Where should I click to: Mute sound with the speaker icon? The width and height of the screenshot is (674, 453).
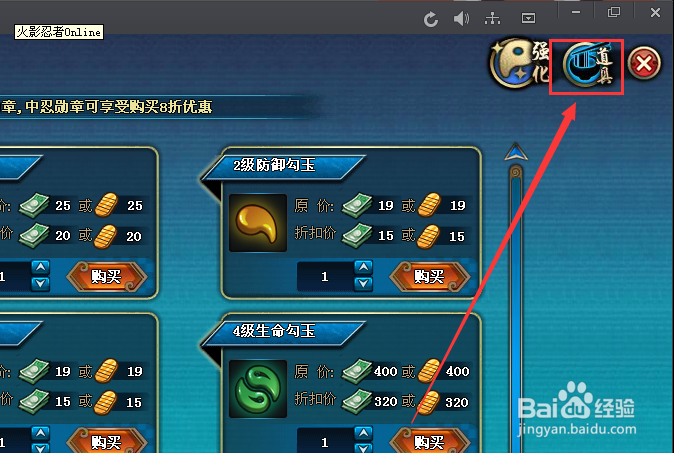(x=461, y=19)
